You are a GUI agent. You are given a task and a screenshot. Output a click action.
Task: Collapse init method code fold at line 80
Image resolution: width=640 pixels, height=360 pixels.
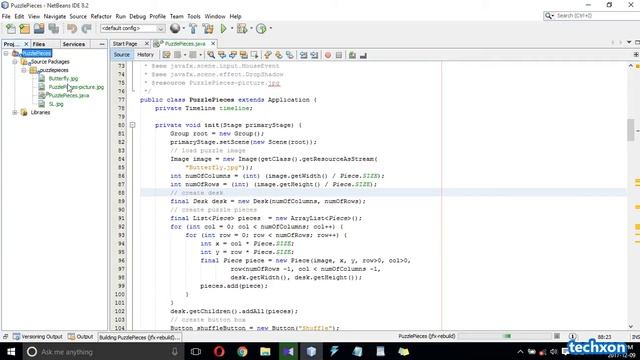pos(133,125)
